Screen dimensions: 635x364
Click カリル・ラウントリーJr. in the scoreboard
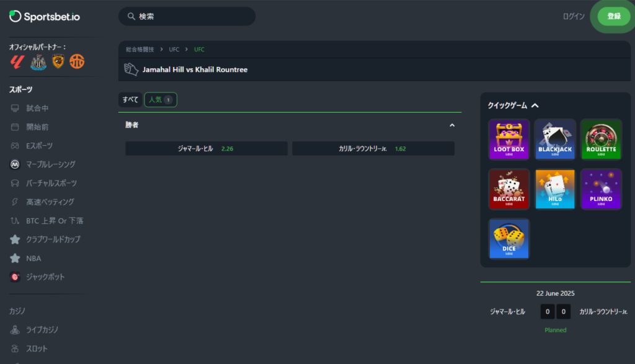[x=603, y=311]
